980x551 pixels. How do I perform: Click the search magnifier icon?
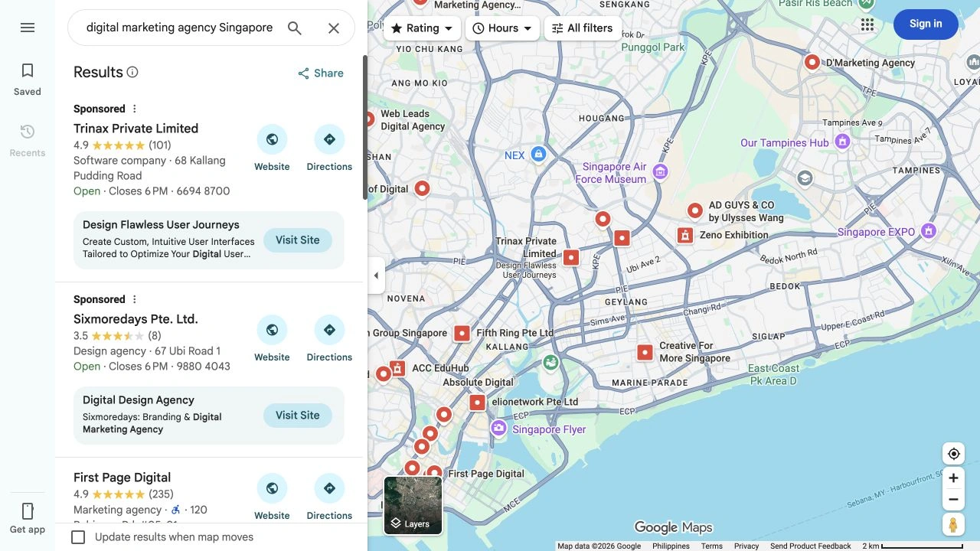(x=295, y=28)
